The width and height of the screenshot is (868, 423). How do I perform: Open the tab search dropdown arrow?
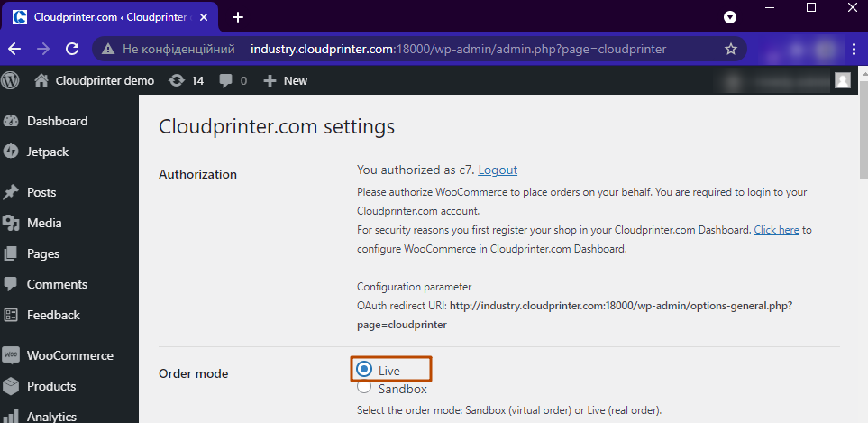(x=730, y=17)
